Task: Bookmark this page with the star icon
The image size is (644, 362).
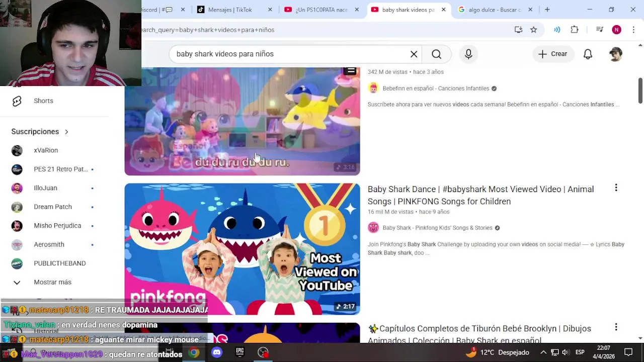Action: pyautogui.click(x=533, y=30)
